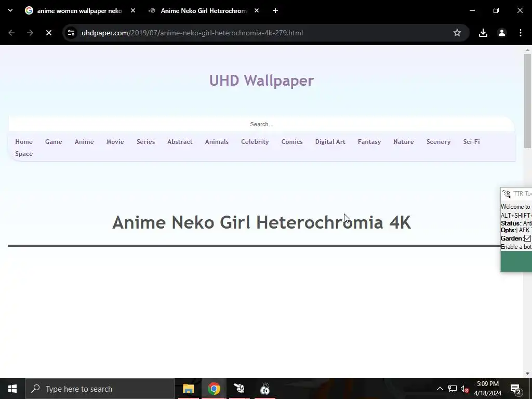Expand the tab search chevron
Screen dimensions: 532x399
point(10,10)
